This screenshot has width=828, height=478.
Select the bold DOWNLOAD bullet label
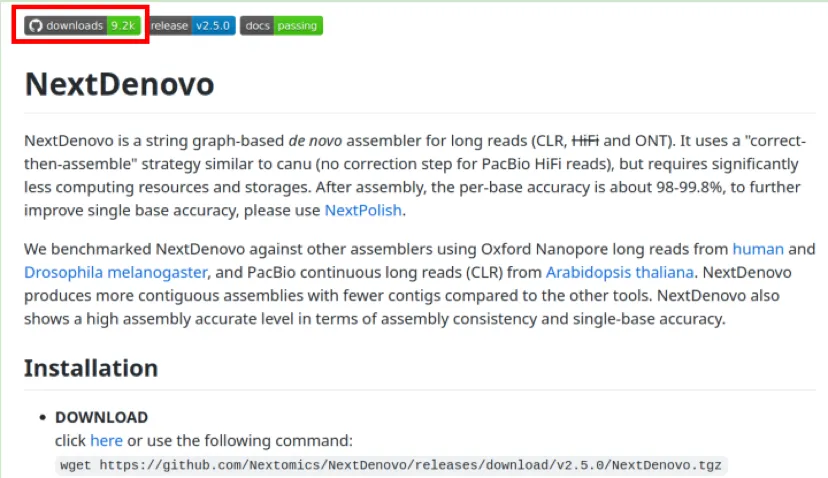click(x=101, y=417)
